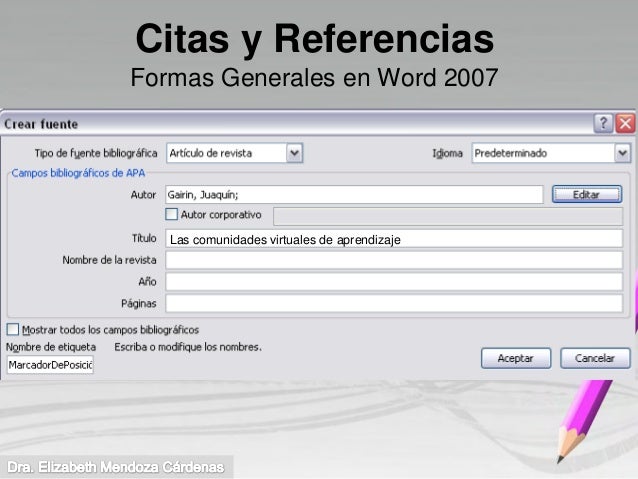The width and height of the screenshot is (638, 479).
Task: Open the Tipo de fuente bibliográfica dropdown
Action: 294,153
